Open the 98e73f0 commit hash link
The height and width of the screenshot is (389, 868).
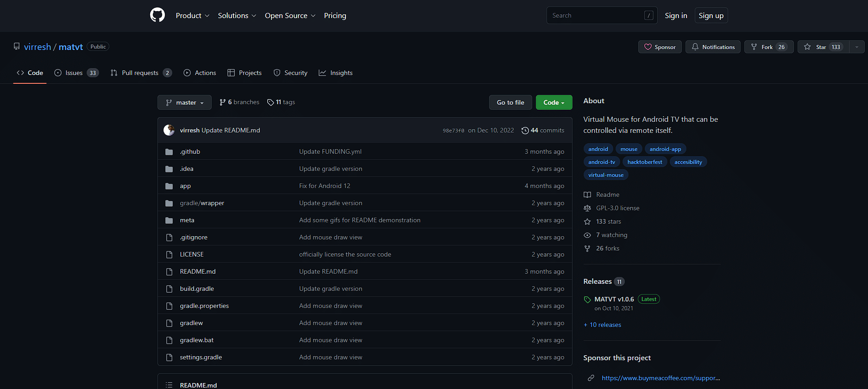(453, 131)
